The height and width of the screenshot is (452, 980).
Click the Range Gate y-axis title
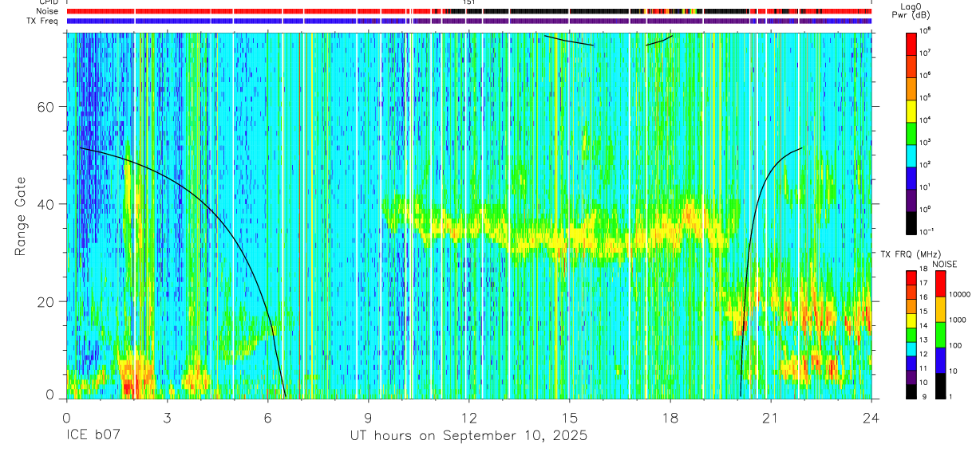point(20,215)
